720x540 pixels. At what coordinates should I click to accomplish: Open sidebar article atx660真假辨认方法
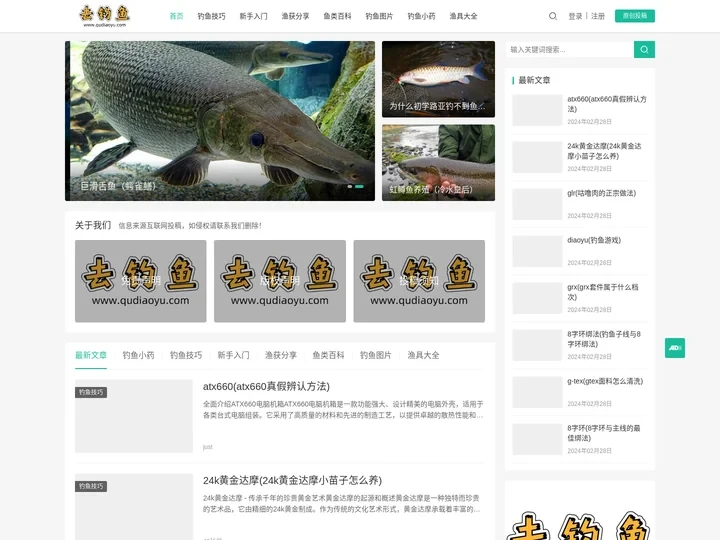pos(607,104)
